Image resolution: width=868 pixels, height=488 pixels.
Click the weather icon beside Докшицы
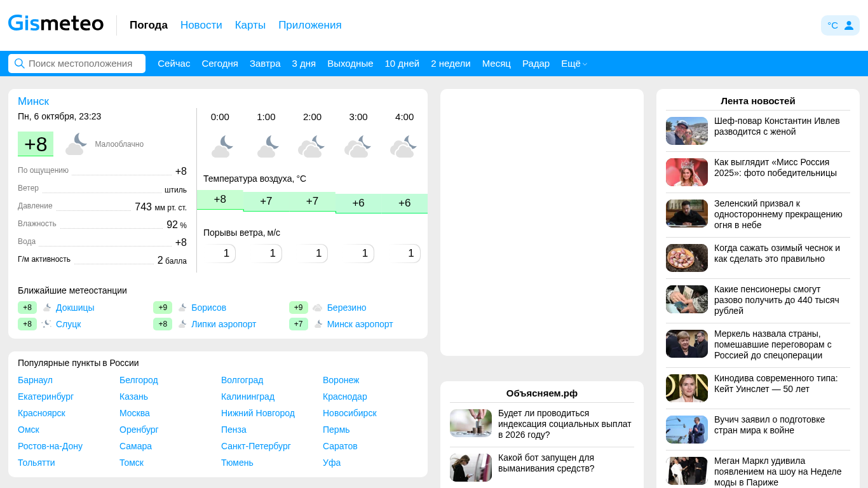click(47, 308)
